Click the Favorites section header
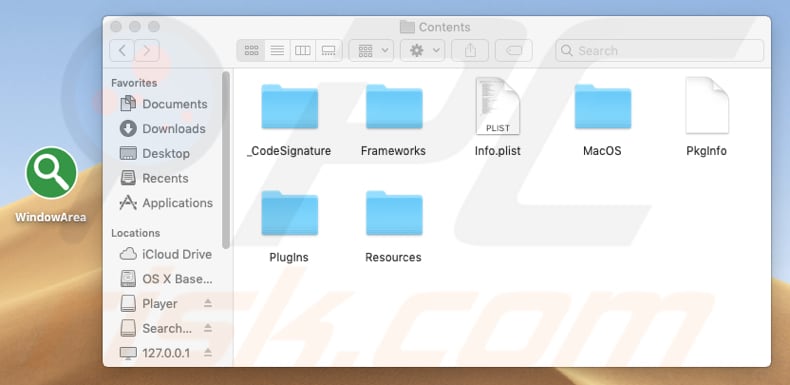The height and width of the screenshot is (385, 790). click(134, 83)
